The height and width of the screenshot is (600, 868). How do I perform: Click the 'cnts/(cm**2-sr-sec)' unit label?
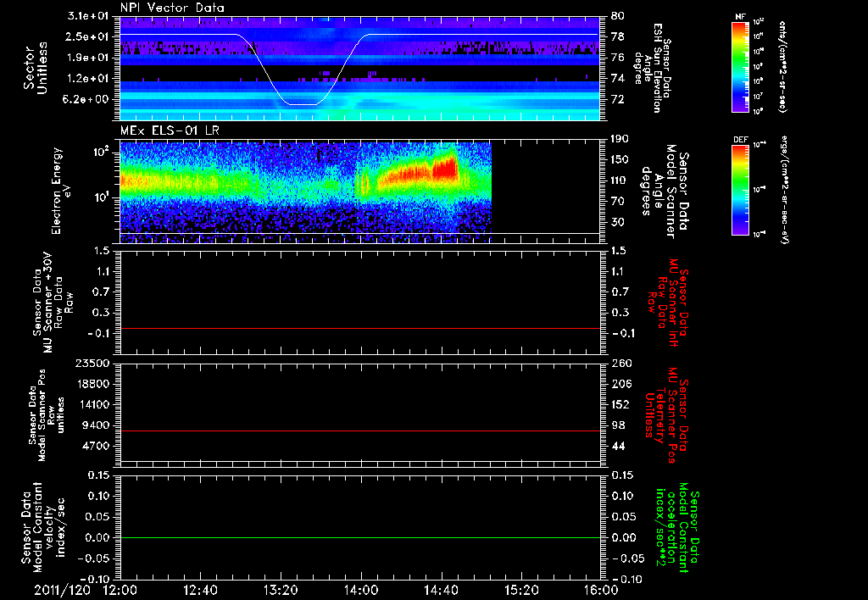[x=782, y=66]
